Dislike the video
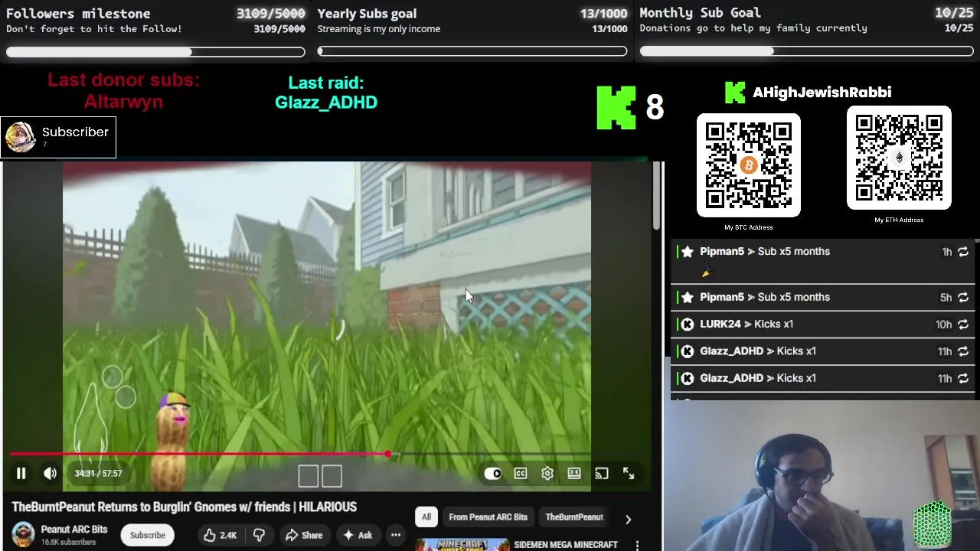This screenshot has height=551, width=980. coord(259,535)
